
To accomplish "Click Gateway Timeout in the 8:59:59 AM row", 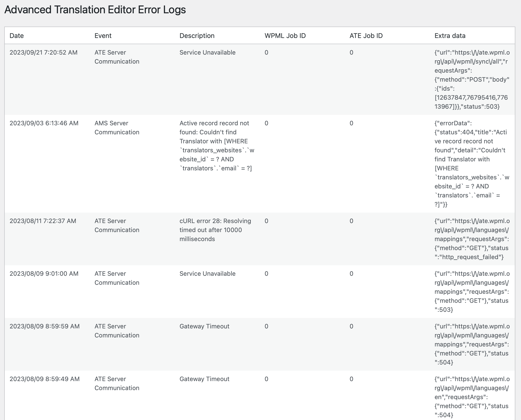I will 204,326.
